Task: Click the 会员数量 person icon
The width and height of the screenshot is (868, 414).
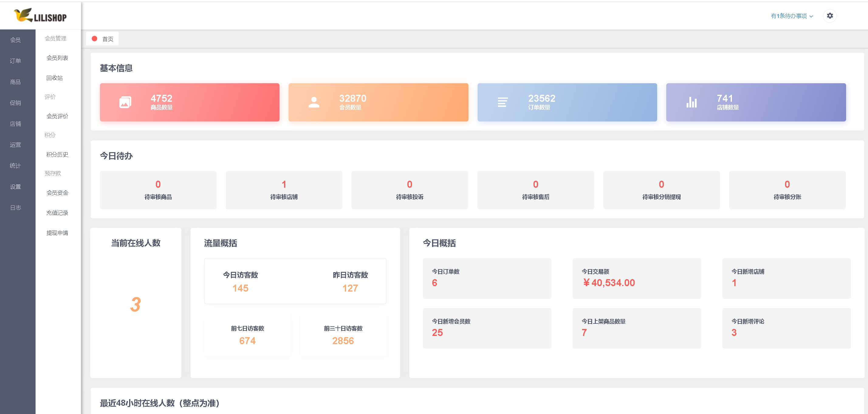Action: [x=314, y=102]
